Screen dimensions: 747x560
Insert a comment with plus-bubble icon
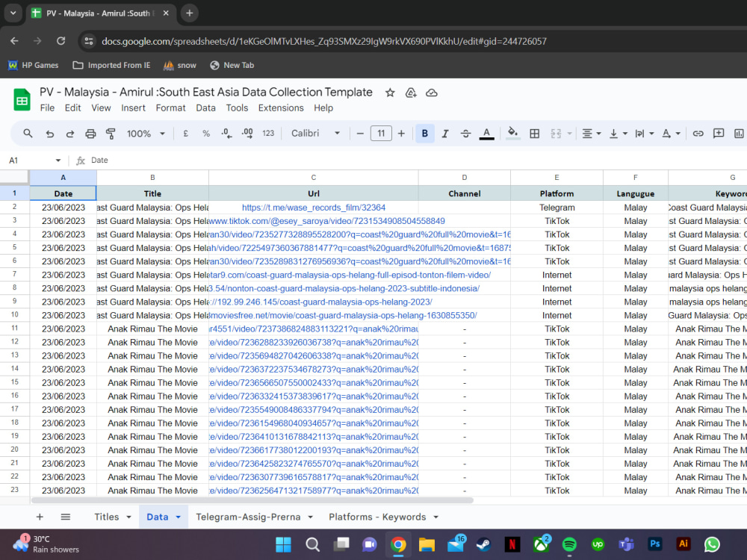click(x=719, y=134)
